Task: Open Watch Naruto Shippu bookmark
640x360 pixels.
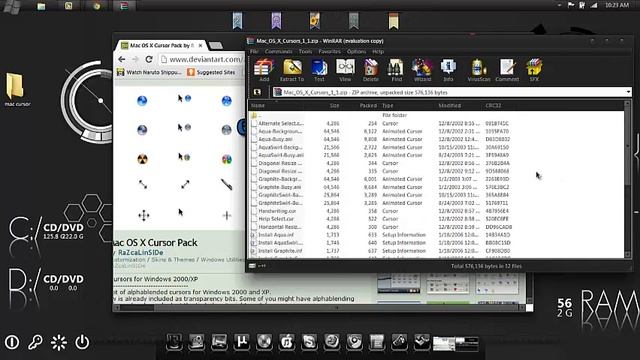Action: tap(149, 72)
